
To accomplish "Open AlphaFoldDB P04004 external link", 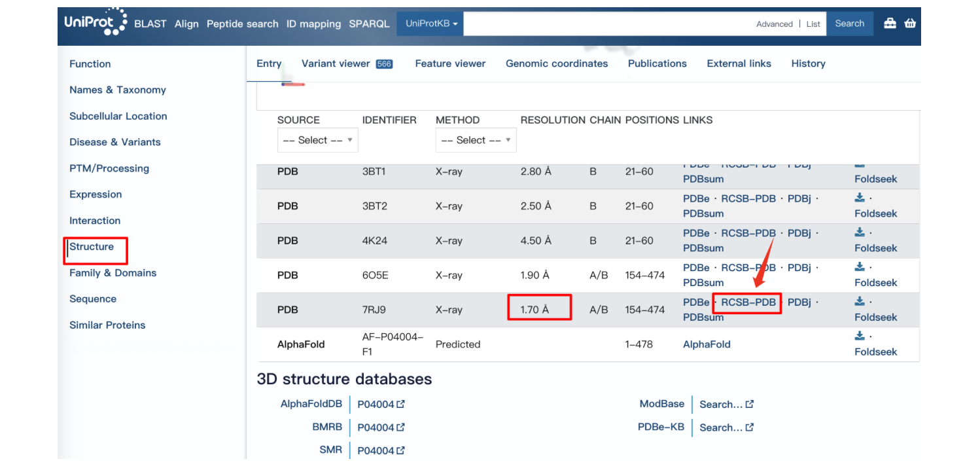I will coord(381,405).
